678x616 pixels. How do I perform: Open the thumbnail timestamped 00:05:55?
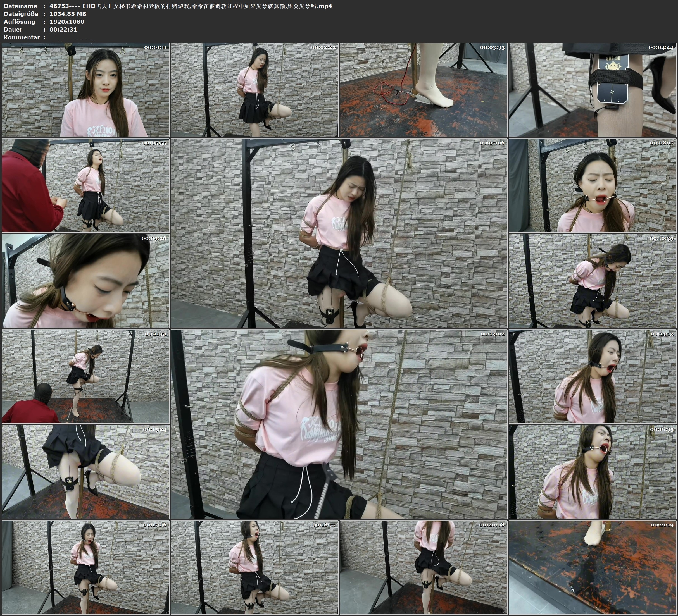click(85, 185)
